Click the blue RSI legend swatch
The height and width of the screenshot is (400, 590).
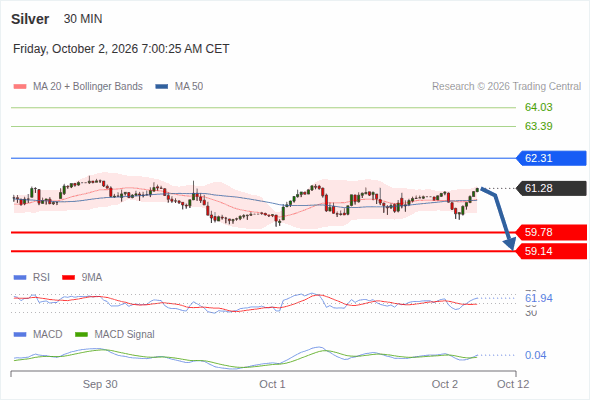pyautogui.click(x=20, y=278)
